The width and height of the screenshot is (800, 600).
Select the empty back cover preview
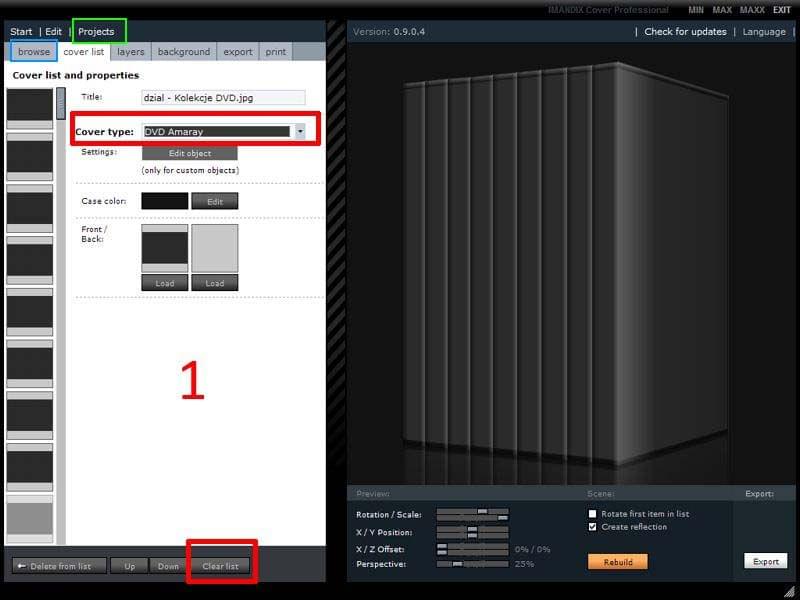pyautogui.click(x=214, y=248)
